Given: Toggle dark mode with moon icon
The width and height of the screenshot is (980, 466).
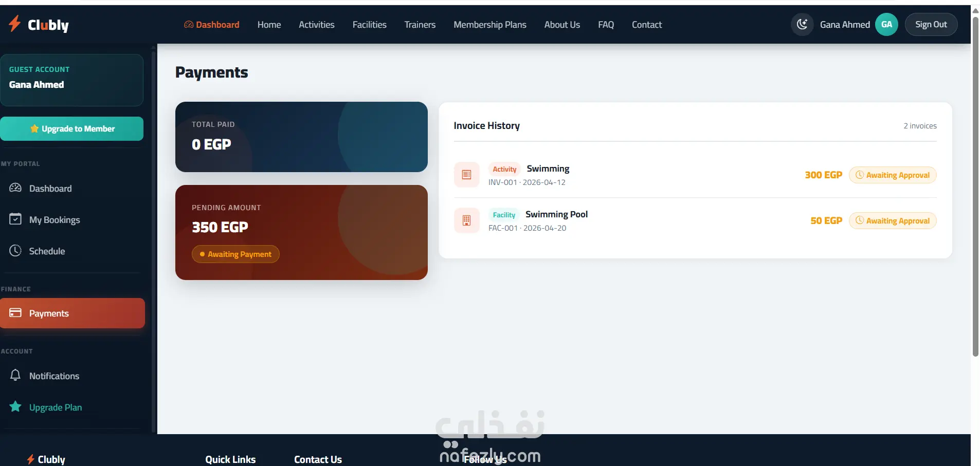Looking at the screenshot, I should (x=802, y=24).
